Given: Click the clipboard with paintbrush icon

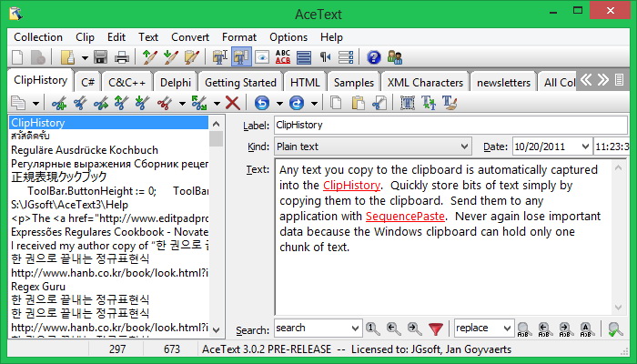Looking at the screenshot, I should tap(191, 56).
